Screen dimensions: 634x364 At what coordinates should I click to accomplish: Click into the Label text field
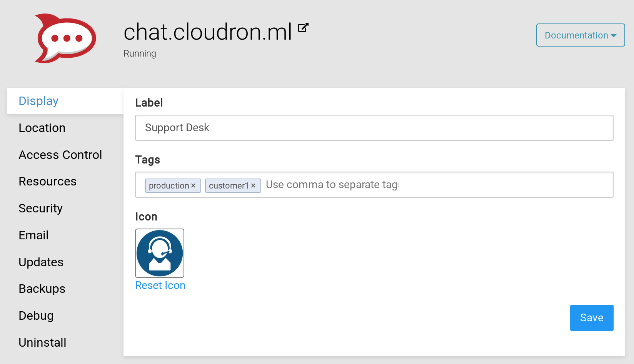click(x=374, y=128)
